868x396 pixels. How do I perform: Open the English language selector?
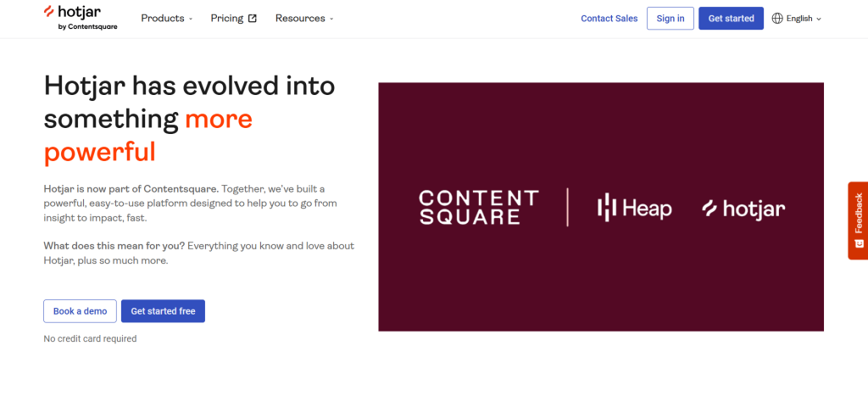tap(797, 19)
